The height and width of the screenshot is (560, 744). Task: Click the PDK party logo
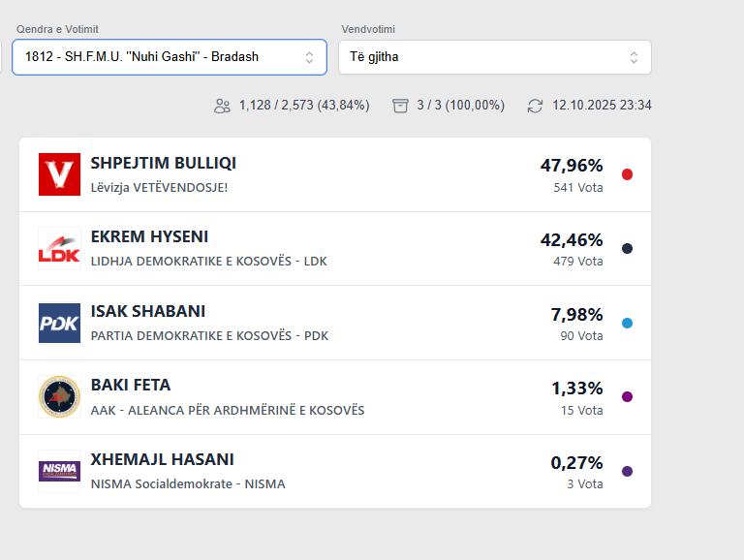[x=59, y=323]
